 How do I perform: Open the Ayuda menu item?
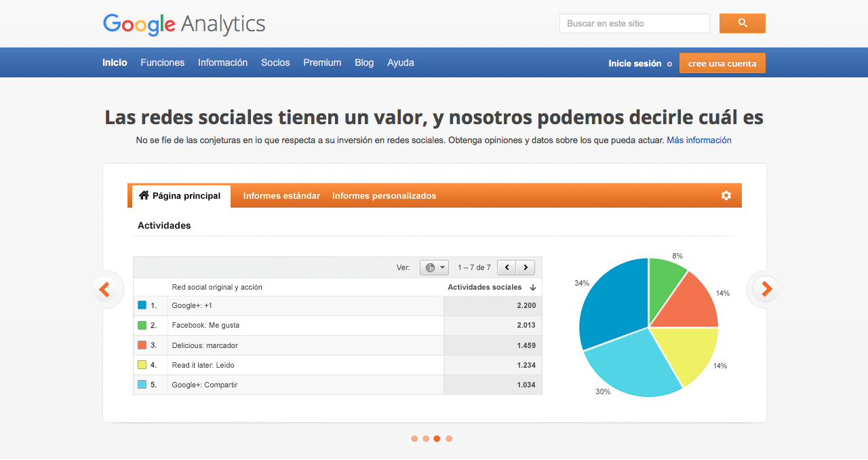click(401, 62)
